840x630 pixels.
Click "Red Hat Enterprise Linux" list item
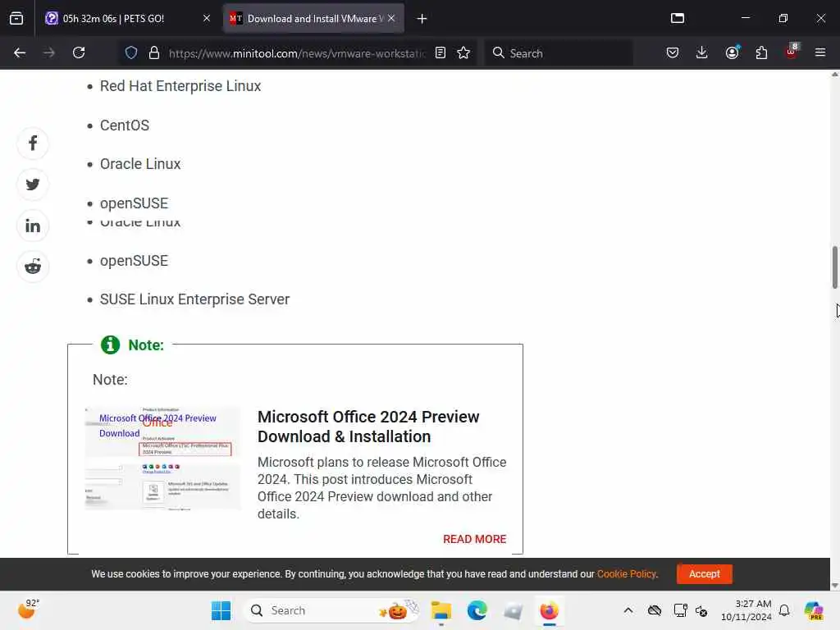tap(180, 86)
